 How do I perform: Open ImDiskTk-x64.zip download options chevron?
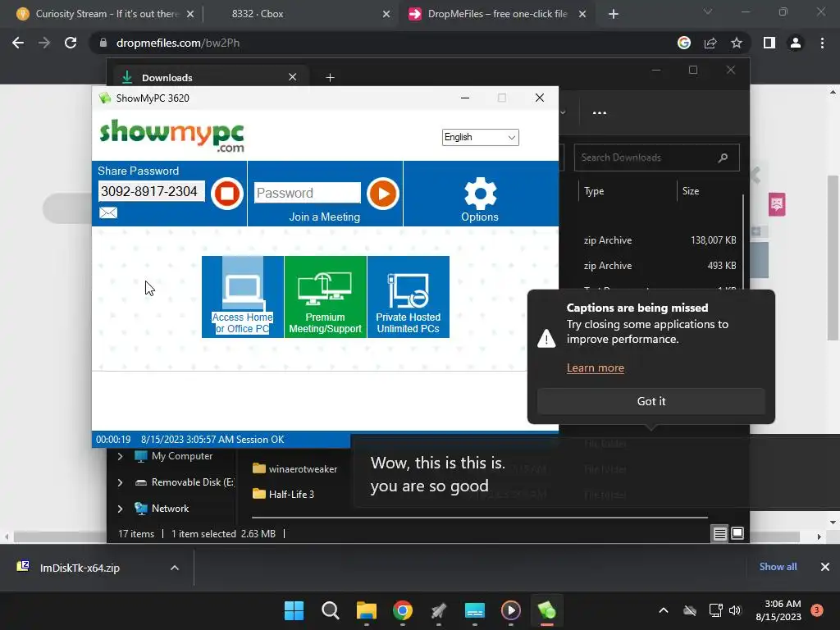(x=175, y=568)
